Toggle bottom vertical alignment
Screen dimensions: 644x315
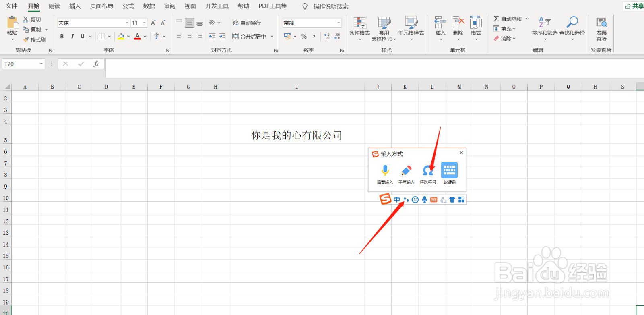click(200, 23)
